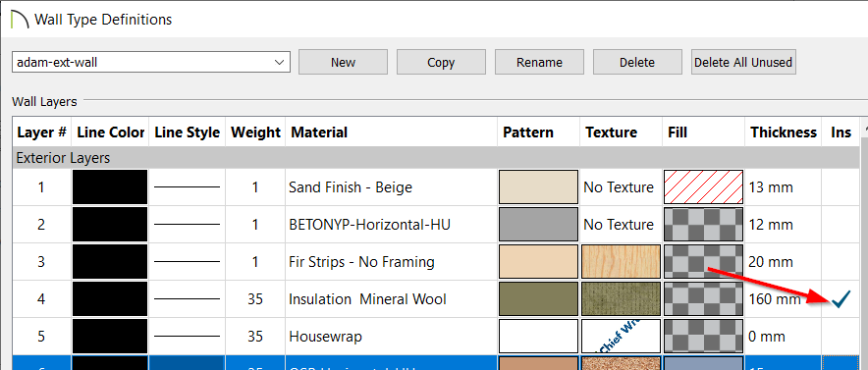Screen dimensions: 868x370
Task: Select material BETONYP-Horizontal-HU
Action: point(369,225)
